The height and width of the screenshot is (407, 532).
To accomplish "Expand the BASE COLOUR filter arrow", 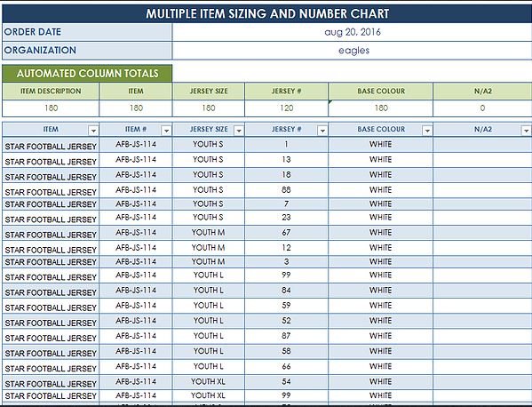I will (x=427, y=131).
